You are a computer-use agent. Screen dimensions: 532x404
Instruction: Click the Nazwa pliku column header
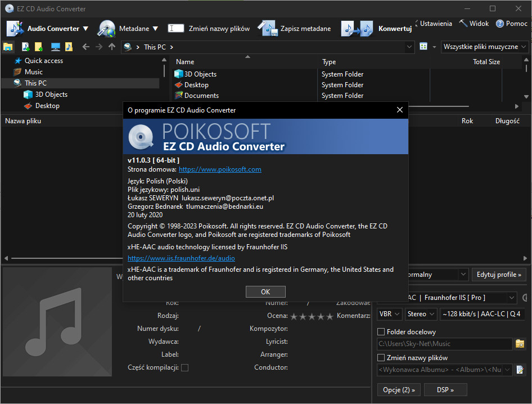23,121
